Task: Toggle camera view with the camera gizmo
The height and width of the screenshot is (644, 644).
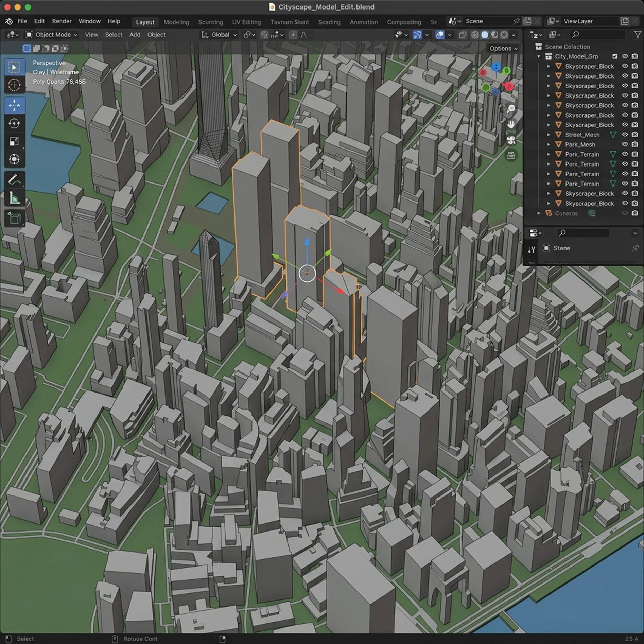Action: pyautogui.click(x=511, y=140)
